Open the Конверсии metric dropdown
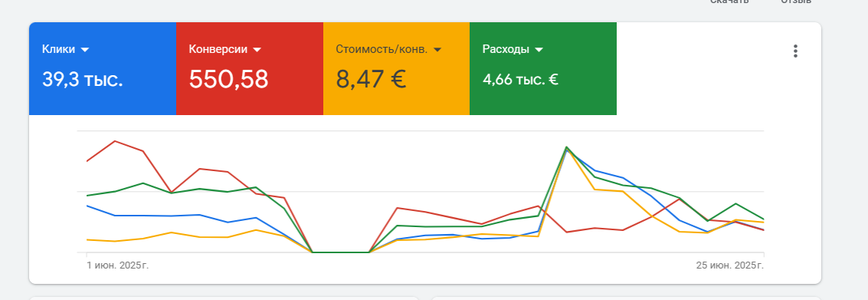This screenshot has height=300, width=868. [x=224, y=49]
